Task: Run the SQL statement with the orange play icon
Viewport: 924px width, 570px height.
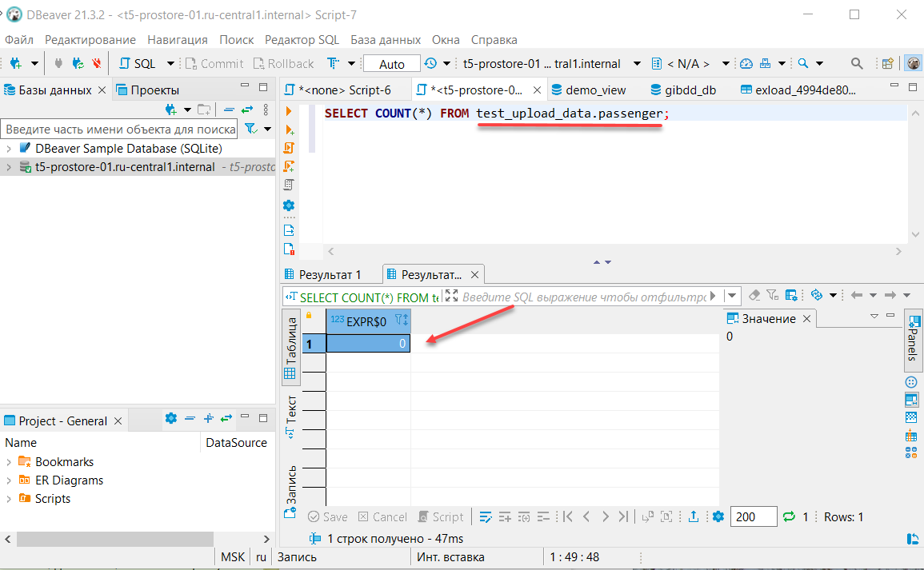Action: click(x=289, y=111)
